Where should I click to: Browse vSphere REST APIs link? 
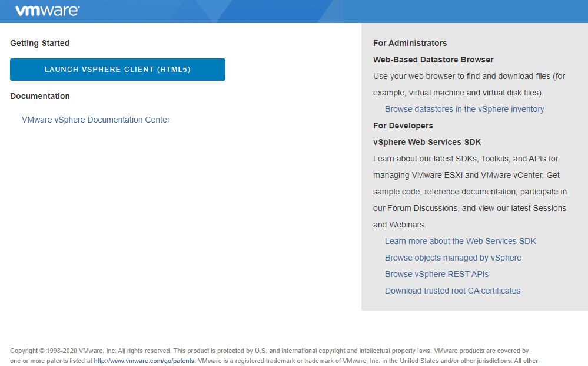(x=437, y=275)
